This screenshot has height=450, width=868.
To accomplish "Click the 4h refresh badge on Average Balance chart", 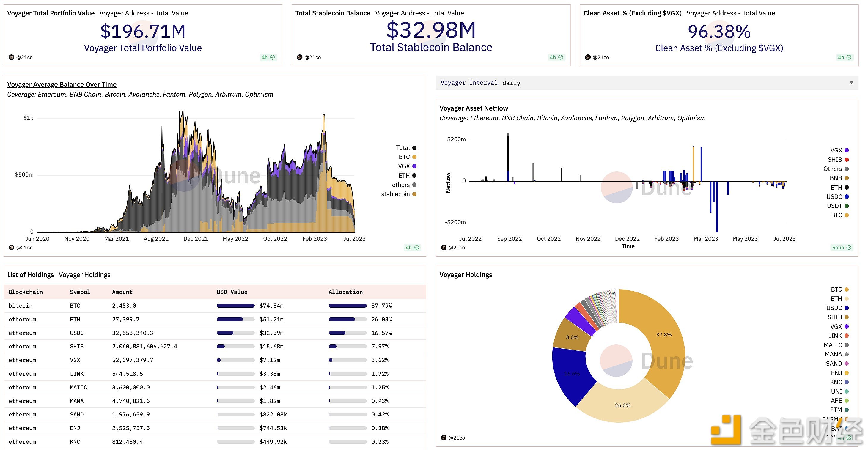I will pos(412,248).
